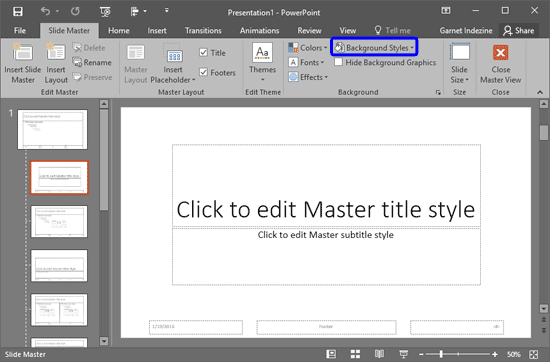Image resolution: width=550 pixels, height=362 pixels.
Task: Open Garnet Indezine account menu
Action: click(466, 31)
